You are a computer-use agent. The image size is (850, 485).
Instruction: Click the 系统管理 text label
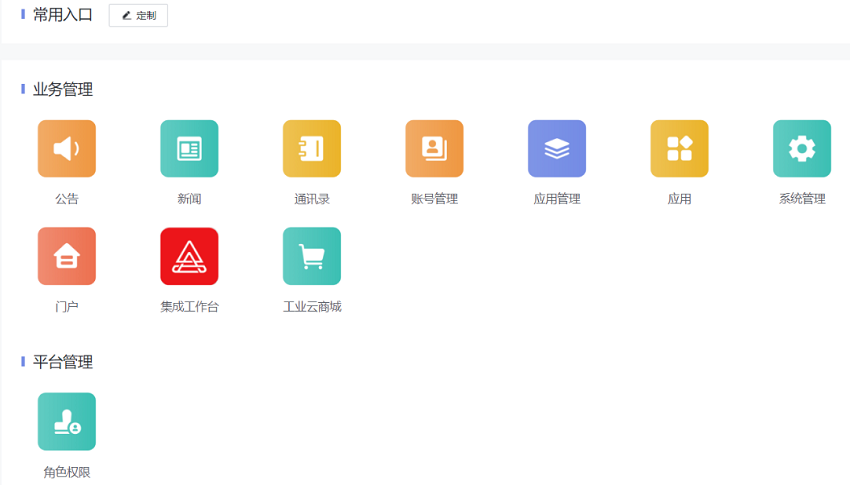802,199
